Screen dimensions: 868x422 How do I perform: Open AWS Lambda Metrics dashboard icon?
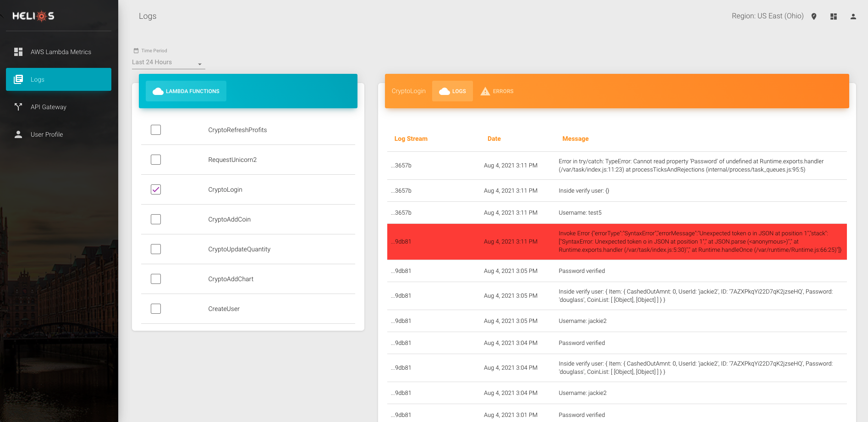click(18, 52)
